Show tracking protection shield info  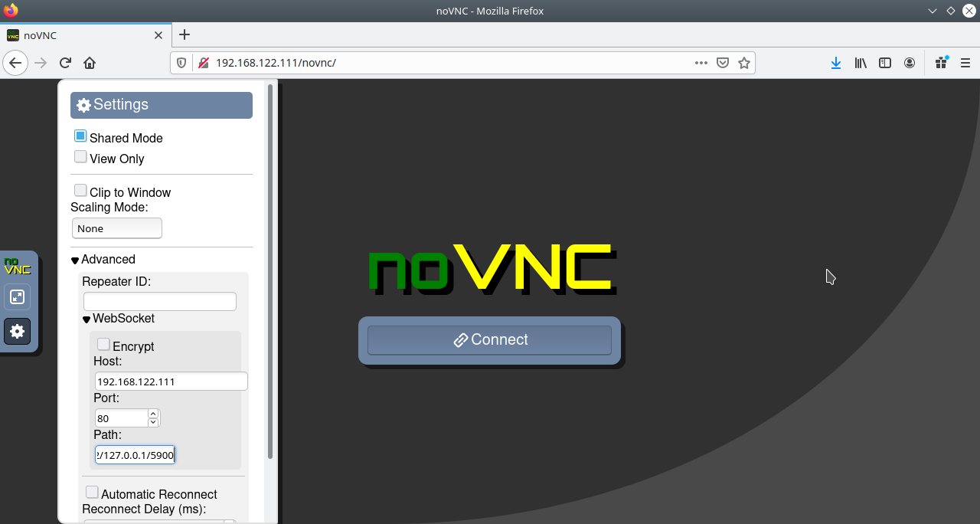181,63
